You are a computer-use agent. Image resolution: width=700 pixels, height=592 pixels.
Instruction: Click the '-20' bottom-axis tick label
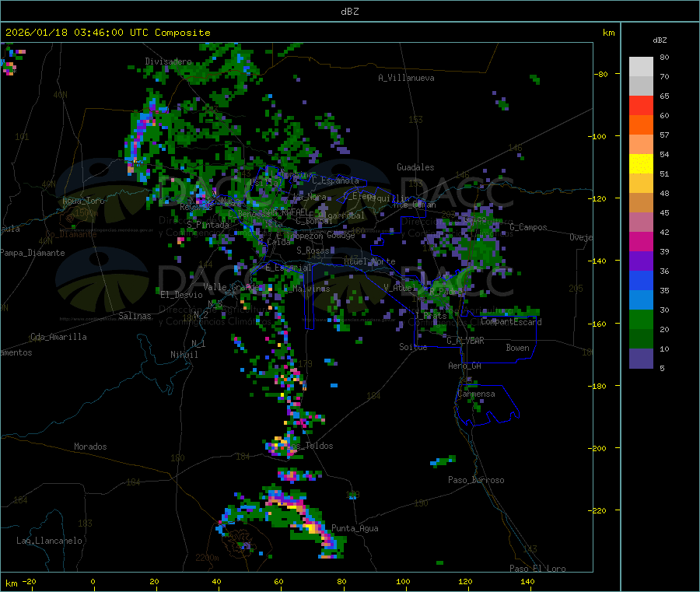29,581
